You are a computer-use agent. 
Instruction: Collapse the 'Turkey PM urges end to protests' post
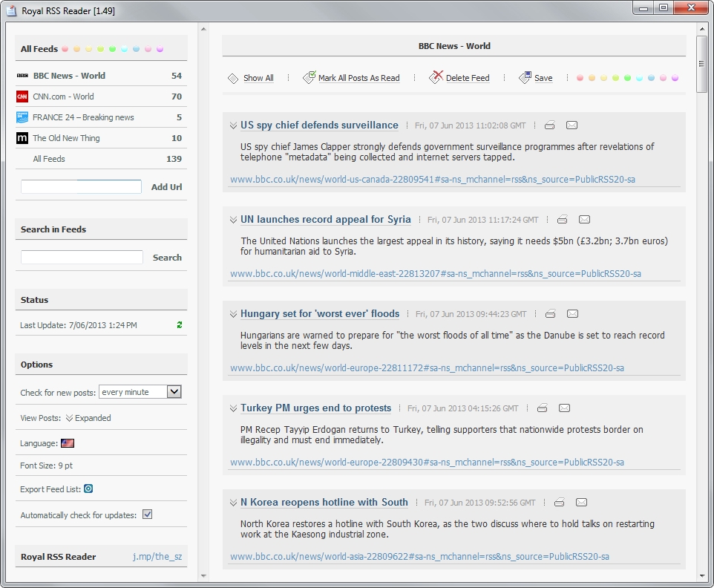[x=233, y=408]
